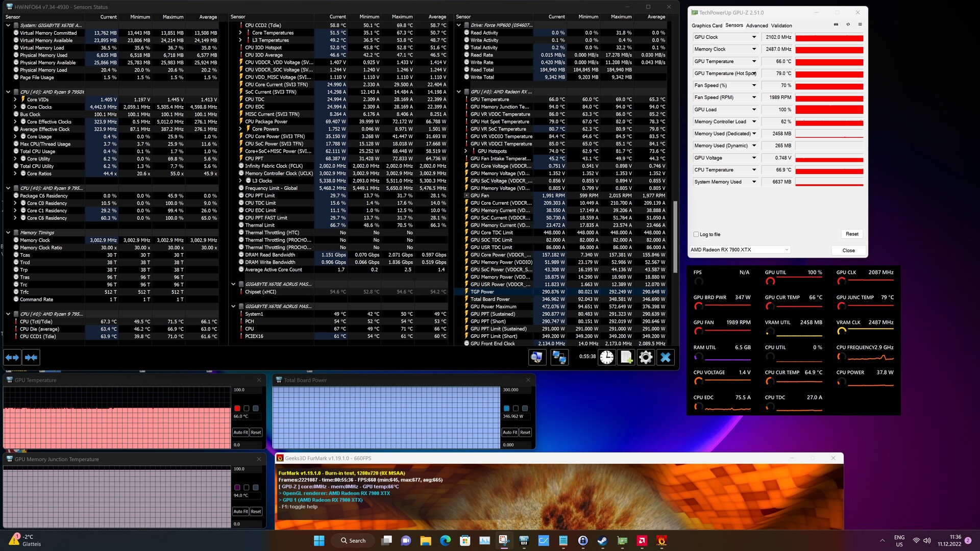
Task: Switch to Graphics Card tab in GPU-Z
Action: coord(706,26)
